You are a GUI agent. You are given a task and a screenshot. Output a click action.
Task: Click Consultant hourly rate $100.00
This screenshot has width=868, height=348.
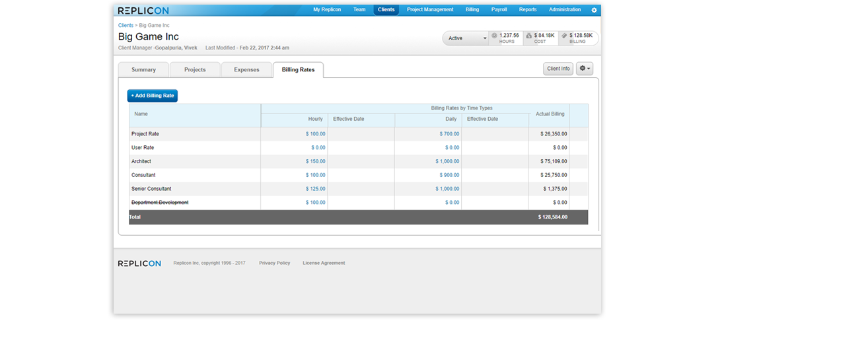point(315,176)
